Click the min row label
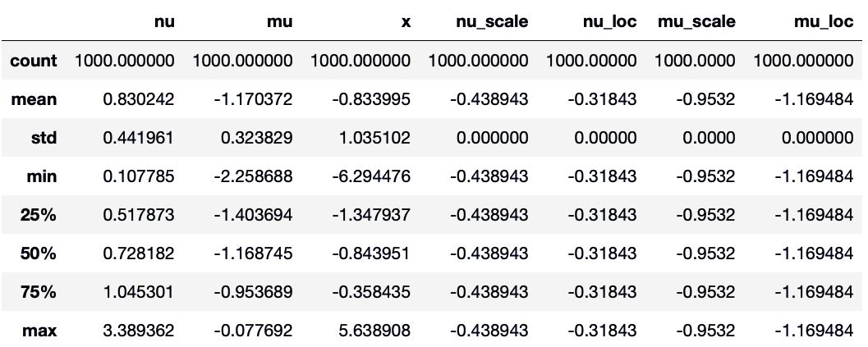This screenshot has height=347, width=868. [43, 176]
